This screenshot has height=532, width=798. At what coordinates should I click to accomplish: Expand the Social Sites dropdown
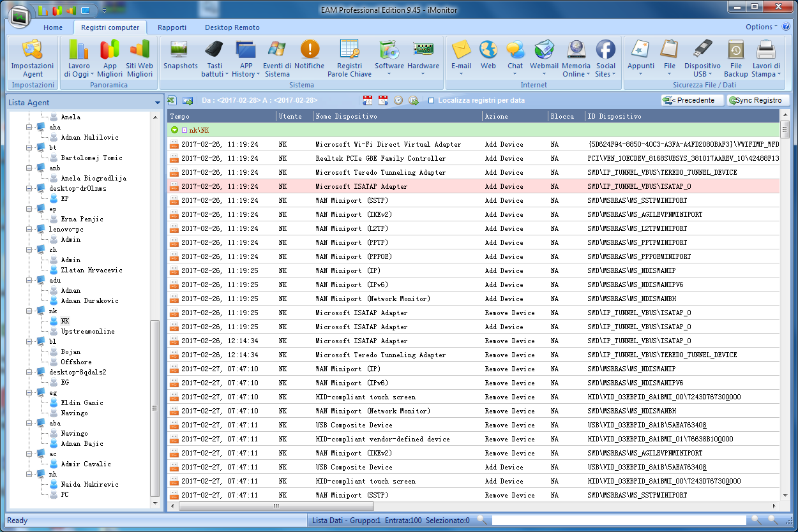click(605, 74)
